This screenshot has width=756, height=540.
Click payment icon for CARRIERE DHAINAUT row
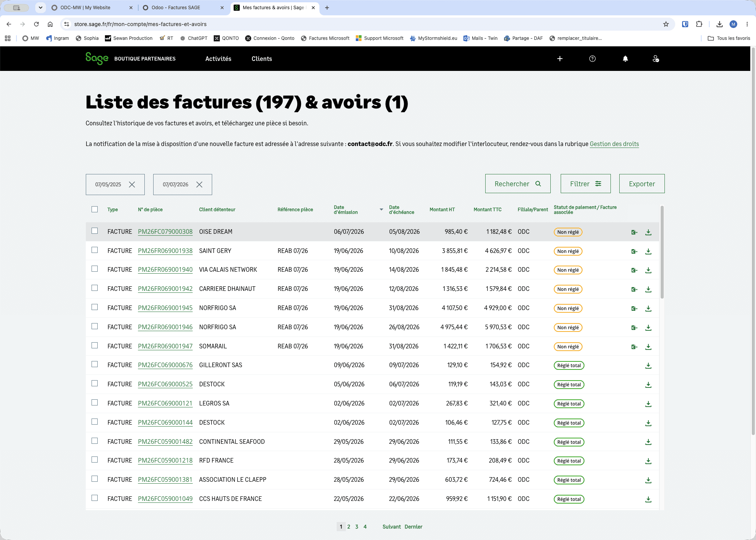coord(634,289)
